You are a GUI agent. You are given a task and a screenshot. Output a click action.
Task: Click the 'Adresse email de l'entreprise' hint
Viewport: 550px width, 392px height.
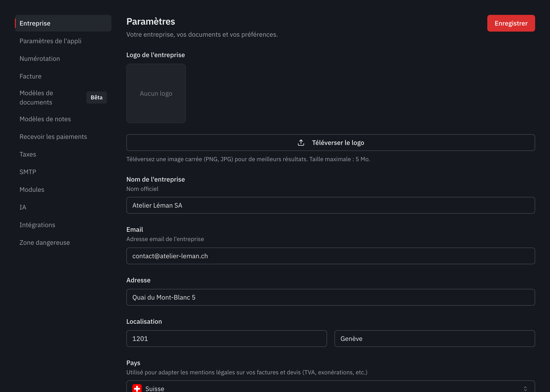165,239
